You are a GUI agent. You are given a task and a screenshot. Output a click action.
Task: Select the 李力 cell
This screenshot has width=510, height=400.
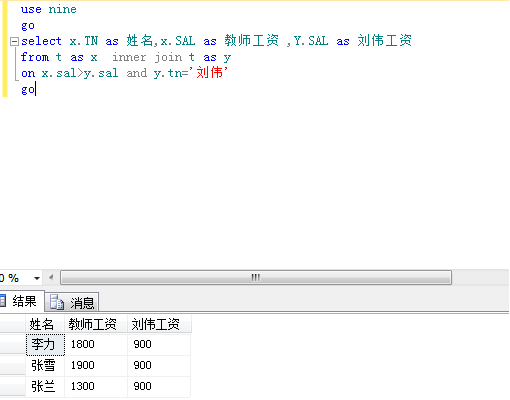pos(45,344)
